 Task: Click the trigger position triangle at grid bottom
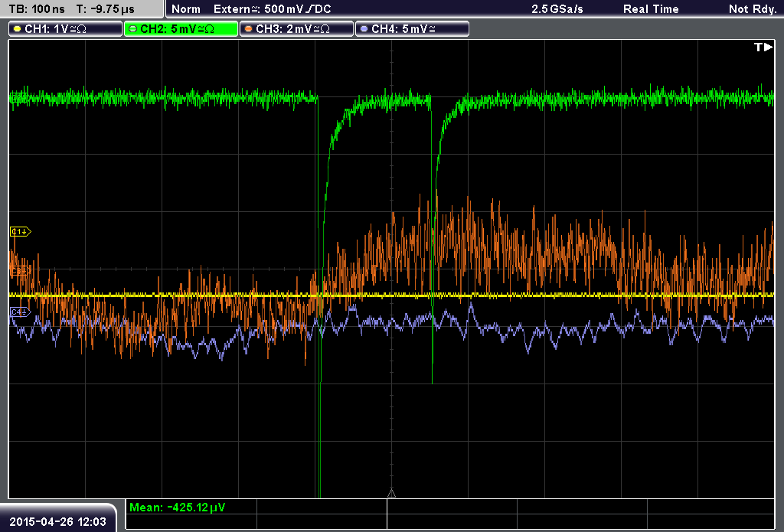click(x=391, y=494)
